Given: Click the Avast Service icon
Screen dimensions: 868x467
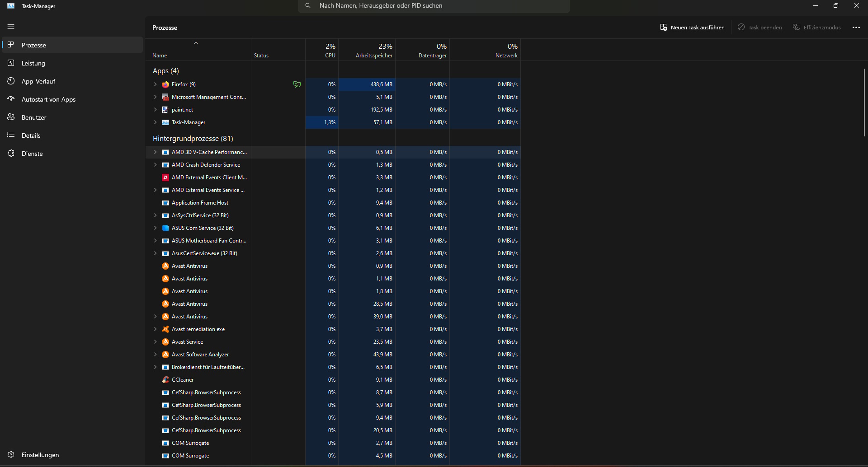Looking at the screenshot, I should 165,342.
